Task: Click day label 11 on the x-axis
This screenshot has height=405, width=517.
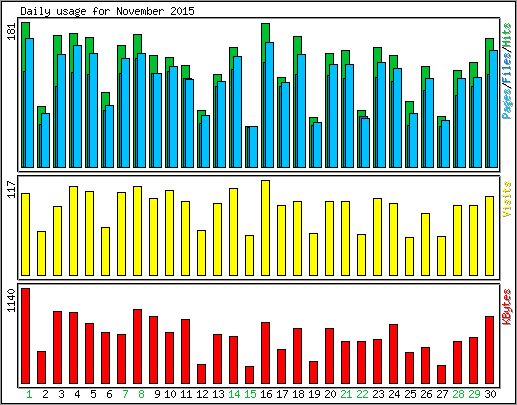Action: (186, 394)
